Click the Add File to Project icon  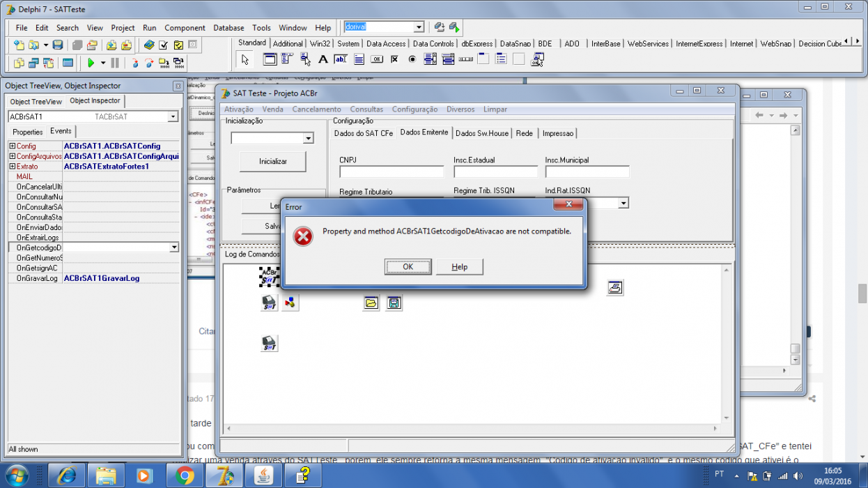point(111,45)
